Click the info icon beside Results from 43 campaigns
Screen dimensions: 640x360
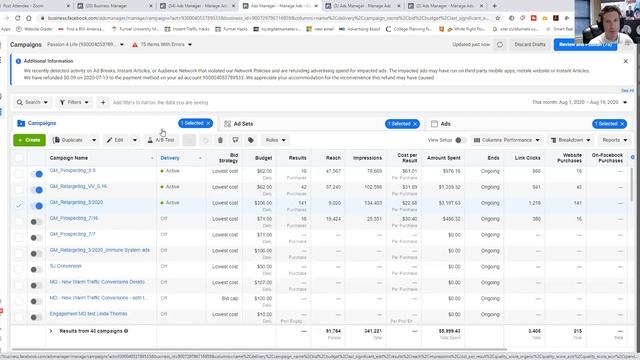[x=126, y=331]
